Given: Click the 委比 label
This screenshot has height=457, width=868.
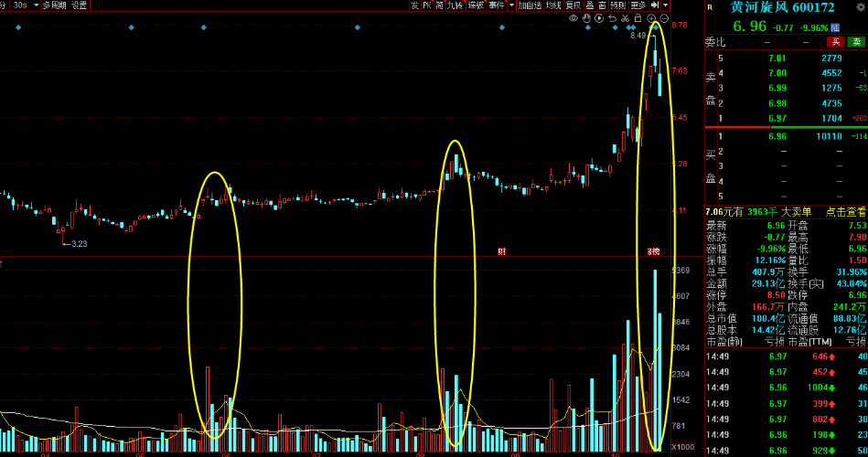Looking at the screenshot, I should click(x=715, y=42).
